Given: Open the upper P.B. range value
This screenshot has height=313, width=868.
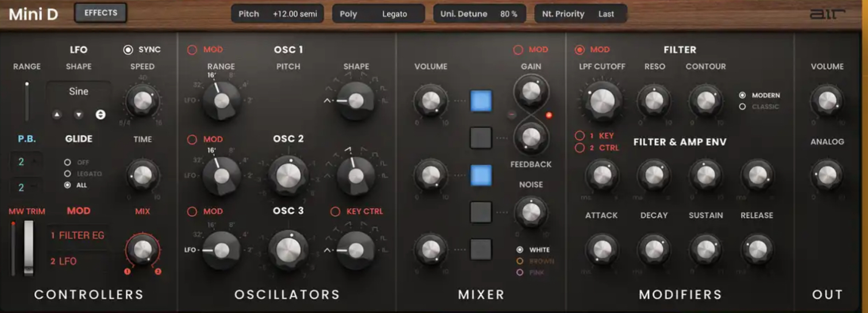Looking at the screenshot, I should [26, 162].
